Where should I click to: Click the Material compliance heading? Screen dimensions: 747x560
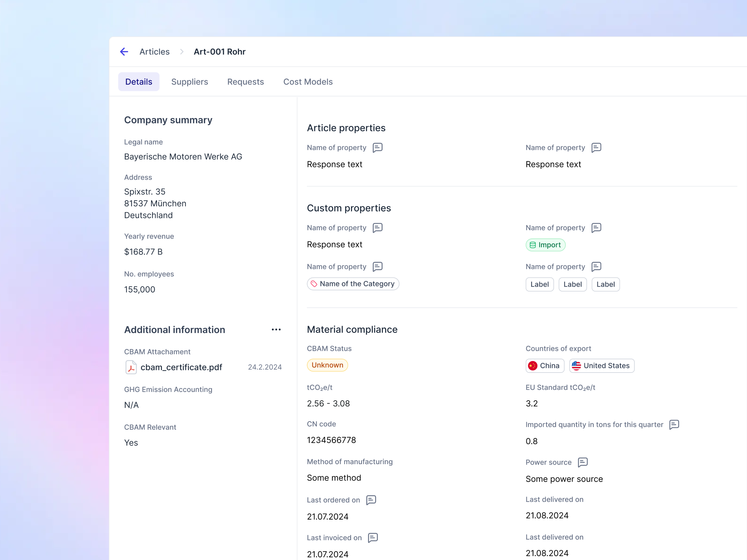click(352, 329)
